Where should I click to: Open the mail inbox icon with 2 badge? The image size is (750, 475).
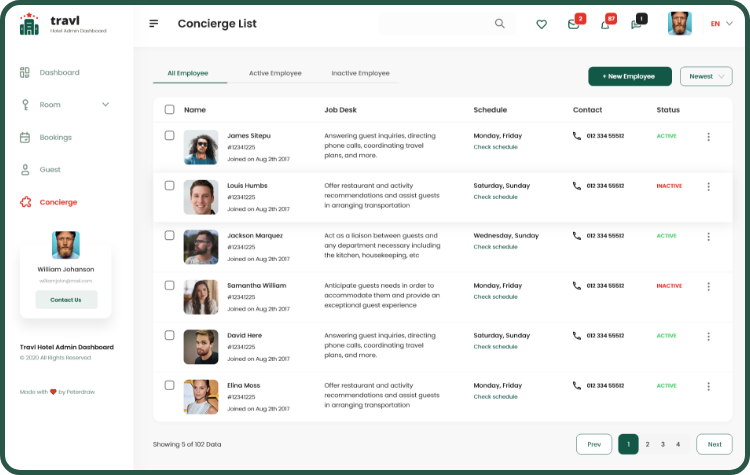tap(573, 24)
